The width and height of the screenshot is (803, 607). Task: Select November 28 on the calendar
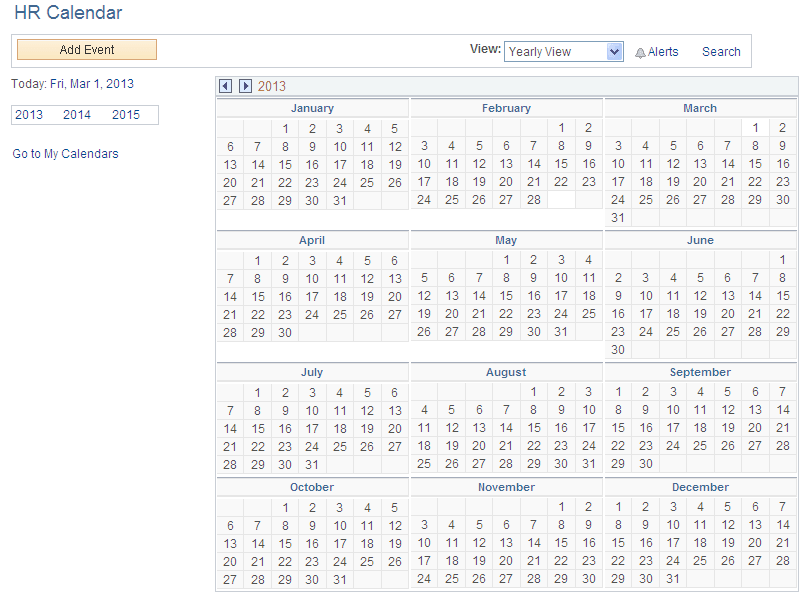click(533, 578)
